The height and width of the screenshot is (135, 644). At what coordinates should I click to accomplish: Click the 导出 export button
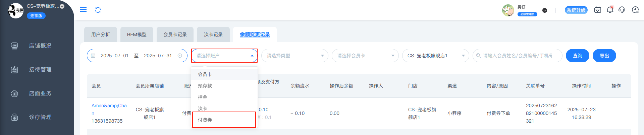point(604,56)
